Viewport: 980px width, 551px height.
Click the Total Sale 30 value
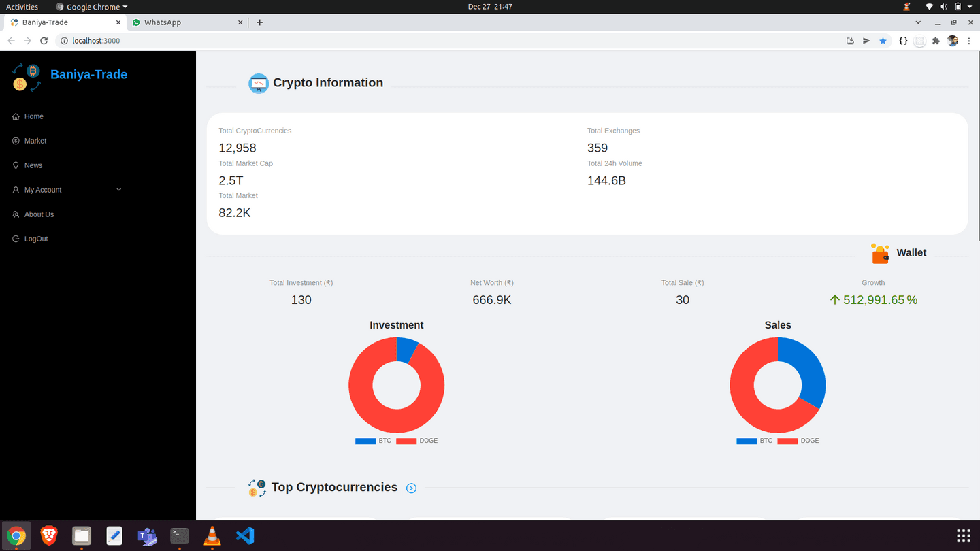coord(683,300)
